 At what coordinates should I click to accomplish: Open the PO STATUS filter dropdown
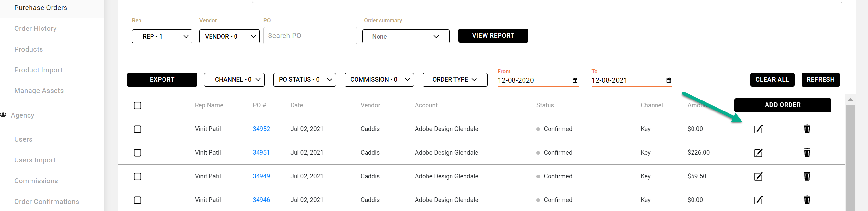pos(304,80)
